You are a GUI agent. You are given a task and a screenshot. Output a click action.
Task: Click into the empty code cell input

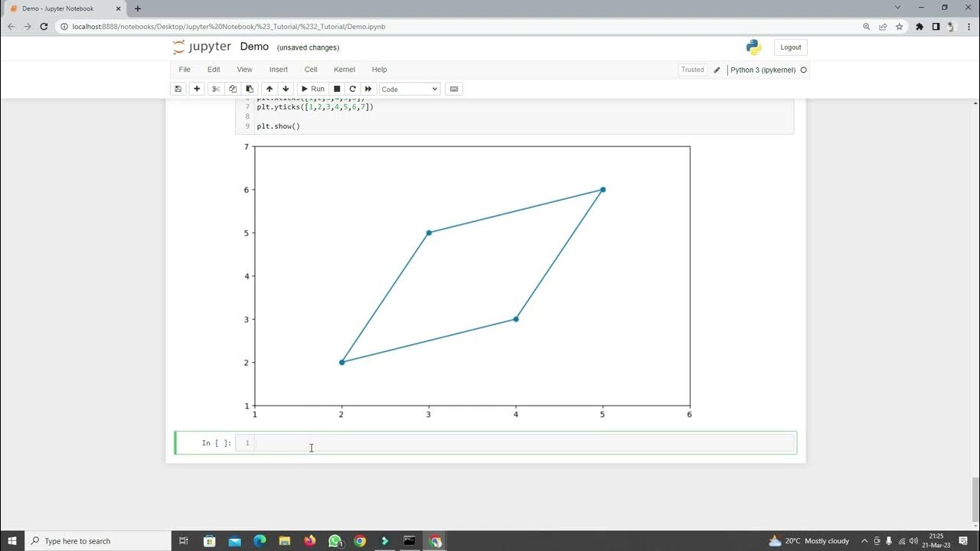point(524,442)
